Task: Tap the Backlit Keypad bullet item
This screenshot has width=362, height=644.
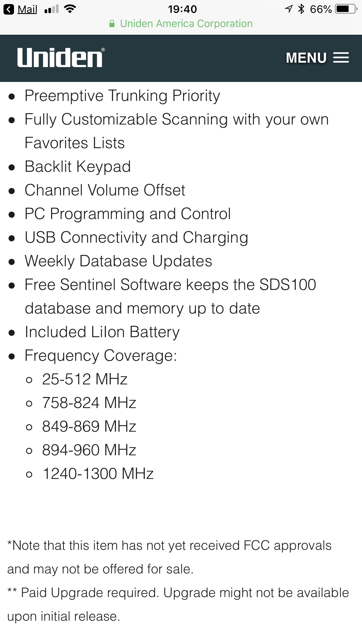Action: (x=78, y=167)
